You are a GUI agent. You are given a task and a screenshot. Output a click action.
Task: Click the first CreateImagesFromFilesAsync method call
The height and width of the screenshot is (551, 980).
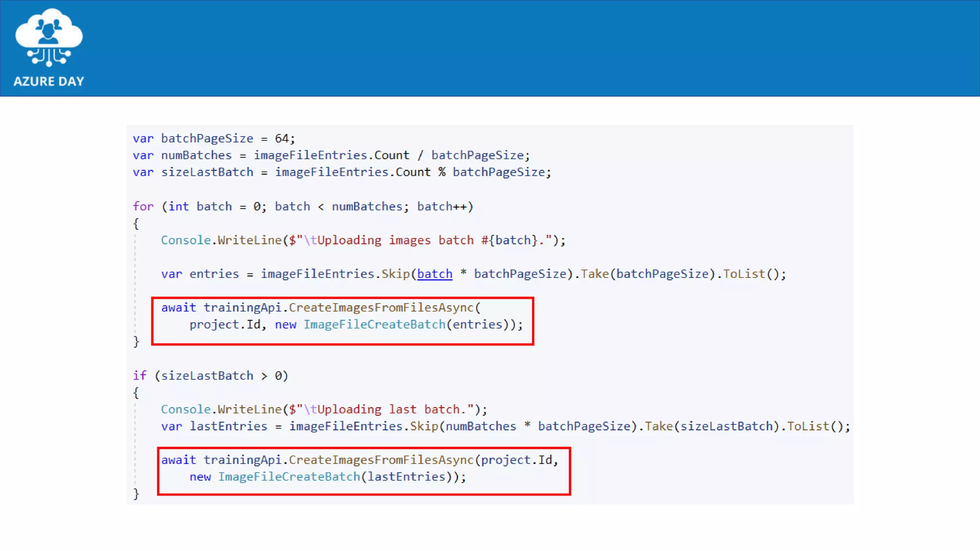[381, 308]
